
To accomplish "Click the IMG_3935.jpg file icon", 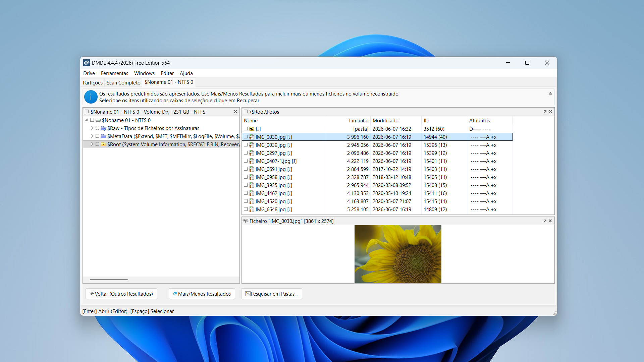I will [252, 185].
